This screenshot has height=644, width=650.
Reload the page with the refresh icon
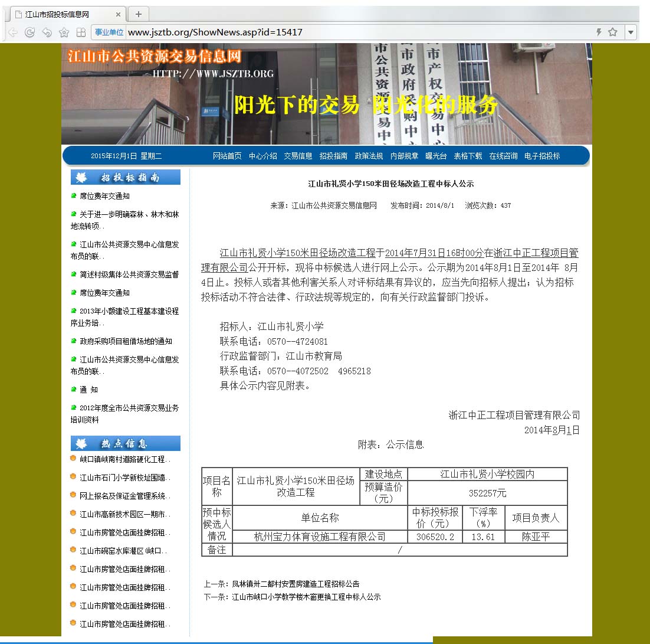[x=29, y=32]
